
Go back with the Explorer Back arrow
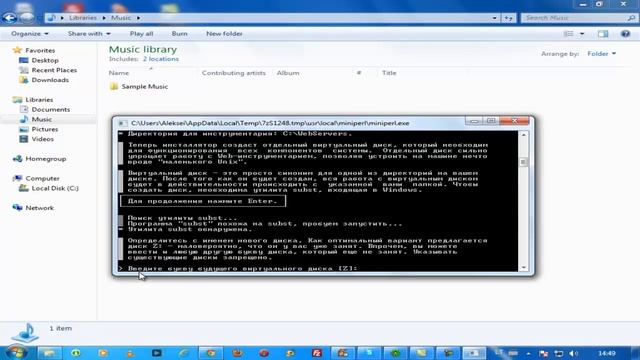(10, 18)
